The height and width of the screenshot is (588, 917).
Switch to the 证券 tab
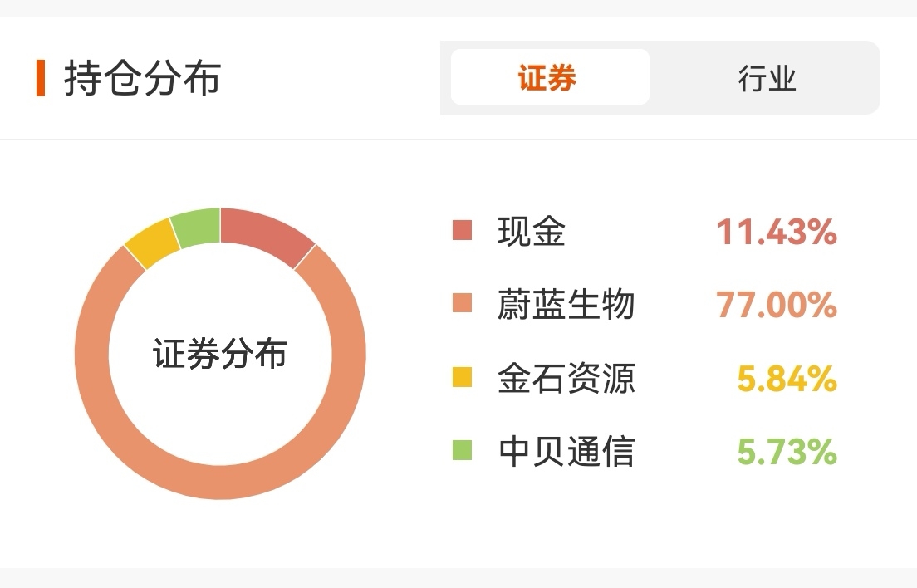pyautogui.click(x=550, y=77)
